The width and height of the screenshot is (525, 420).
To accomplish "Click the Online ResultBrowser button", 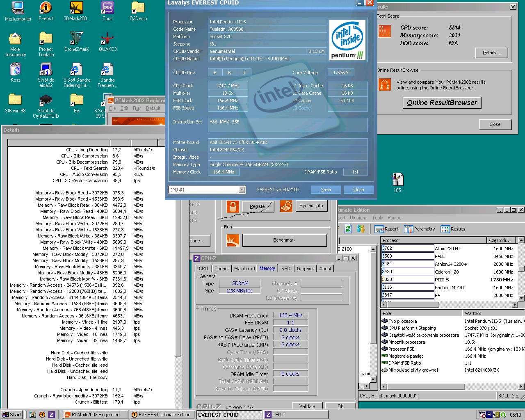I will pyautogui.click(x=442, y=103).
